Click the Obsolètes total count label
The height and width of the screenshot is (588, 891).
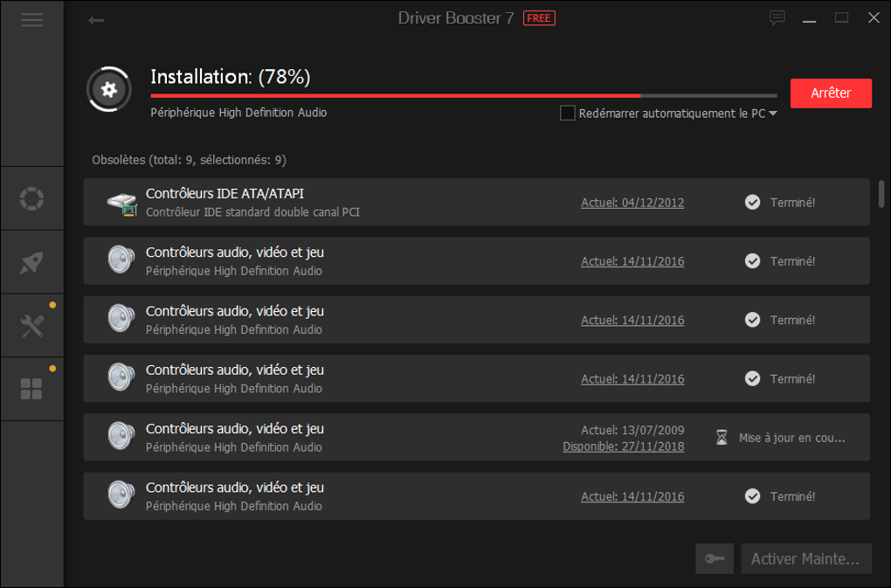190,160
